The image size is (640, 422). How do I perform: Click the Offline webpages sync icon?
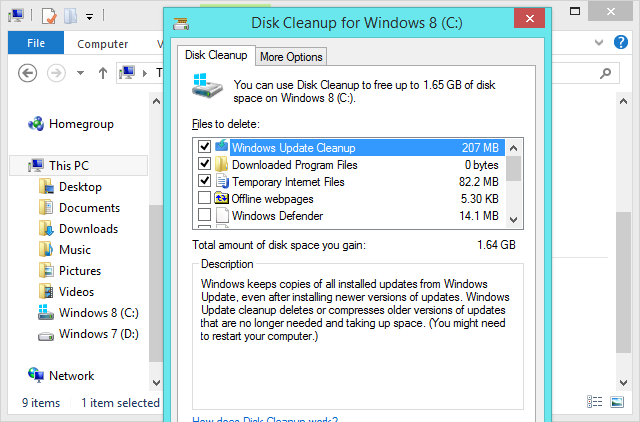(x=221, y=198)
